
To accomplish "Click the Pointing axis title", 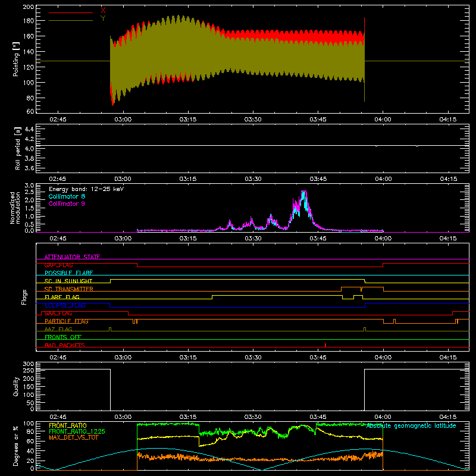I will click(x=16, y=59).
